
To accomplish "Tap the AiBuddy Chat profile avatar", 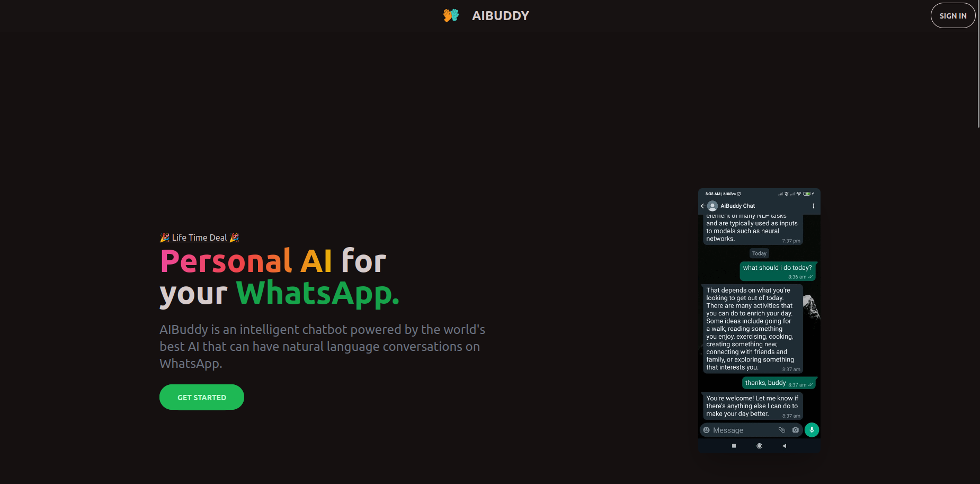I will [712, 206].
